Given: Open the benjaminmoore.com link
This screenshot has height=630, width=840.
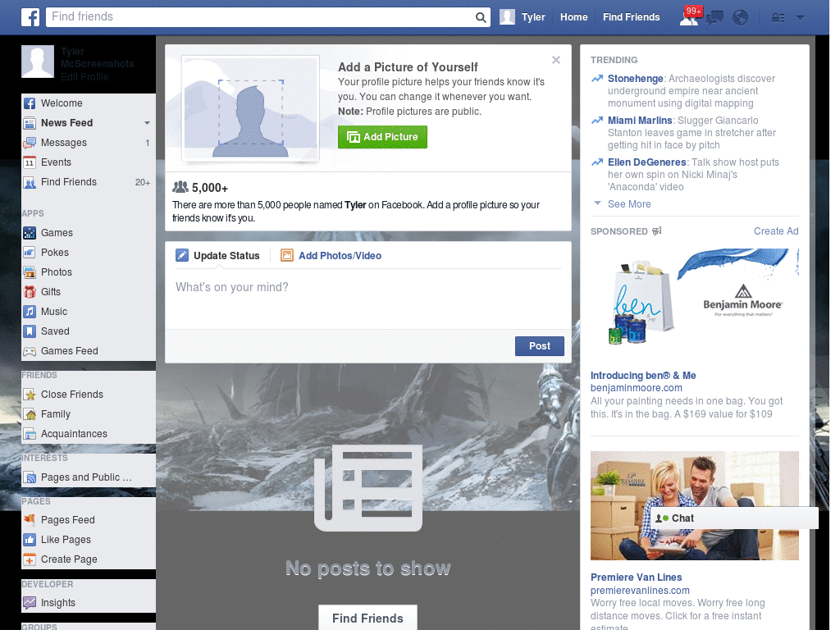Looking at the screenshot, I should point(637,388).
